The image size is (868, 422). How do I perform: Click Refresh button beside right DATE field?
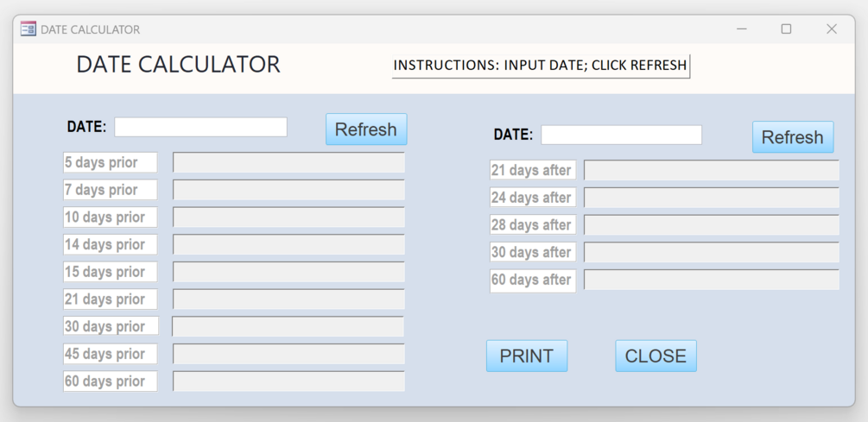pos(793,137)
